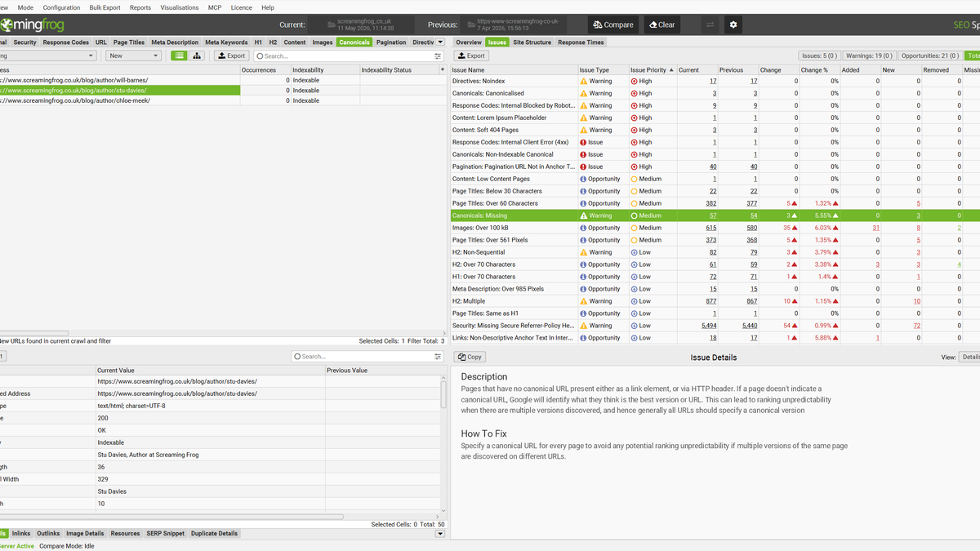This screenshot has width=980, height=551.
Task: Sort by Issue Name column header
Action: click(514, 70)
